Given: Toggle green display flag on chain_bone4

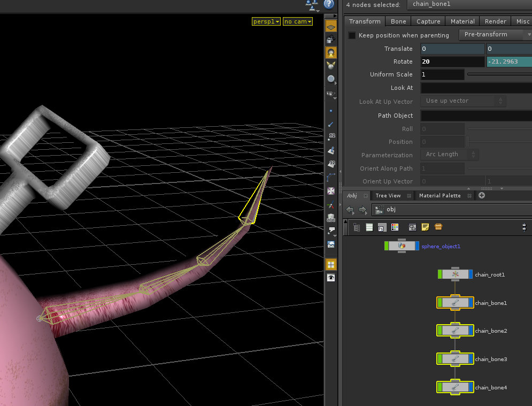Looking at the screenshot, I should pyautogui.click(x=440, y=387).
